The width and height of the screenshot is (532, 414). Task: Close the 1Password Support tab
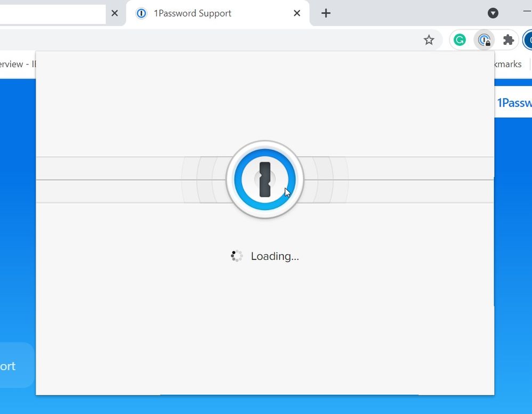pyautogui.click(x=297, y=13)
